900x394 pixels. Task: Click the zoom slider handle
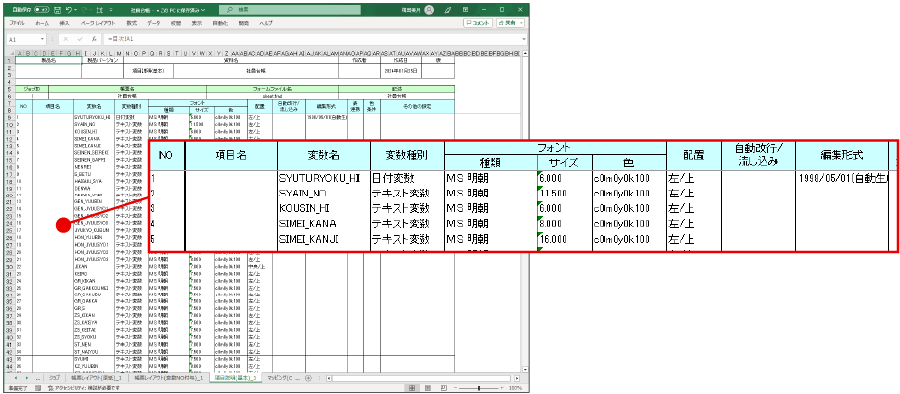(x=479, y=388)
